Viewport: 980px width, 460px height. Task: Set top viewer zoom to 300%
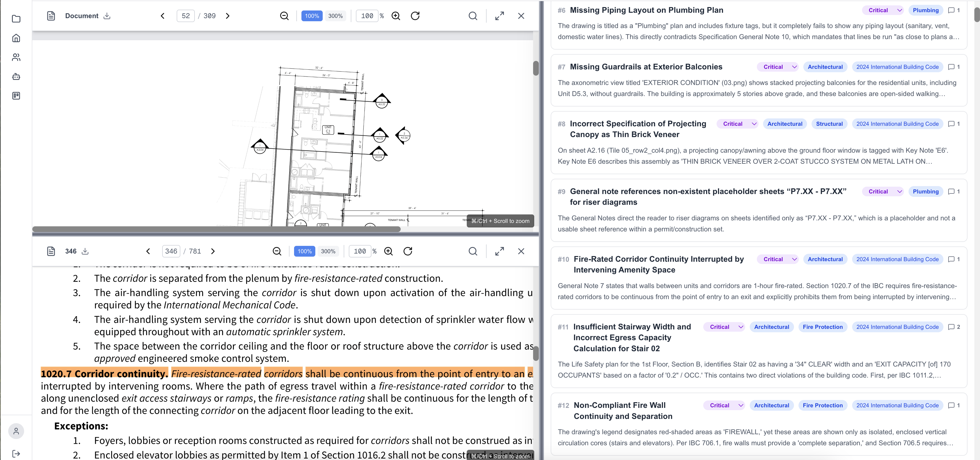(x=335, y=16)
